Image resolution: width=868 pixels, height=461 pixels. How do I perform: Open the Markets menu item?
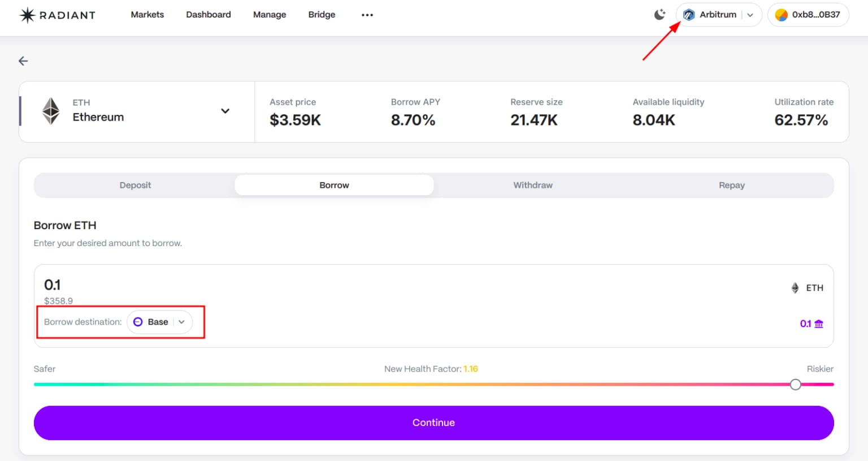(x=147, y=15)
